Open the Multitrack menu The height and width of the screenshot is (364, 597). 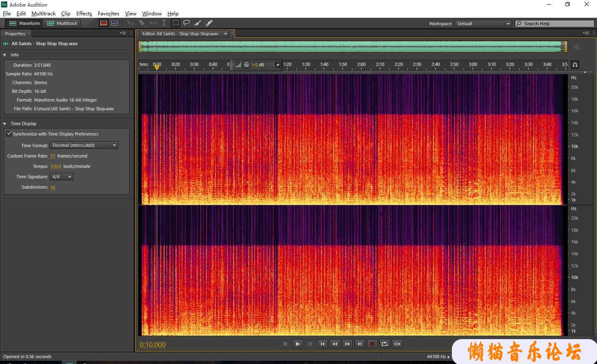44,13
